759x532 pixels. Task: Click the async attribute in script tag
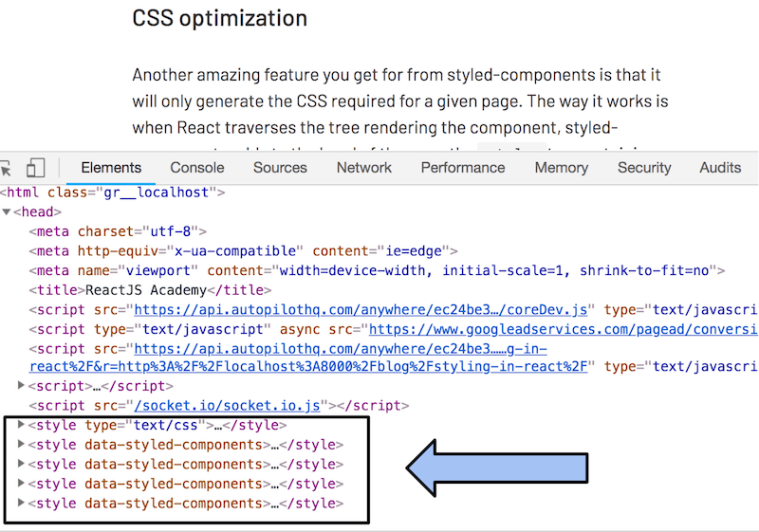tap(300, 329)
